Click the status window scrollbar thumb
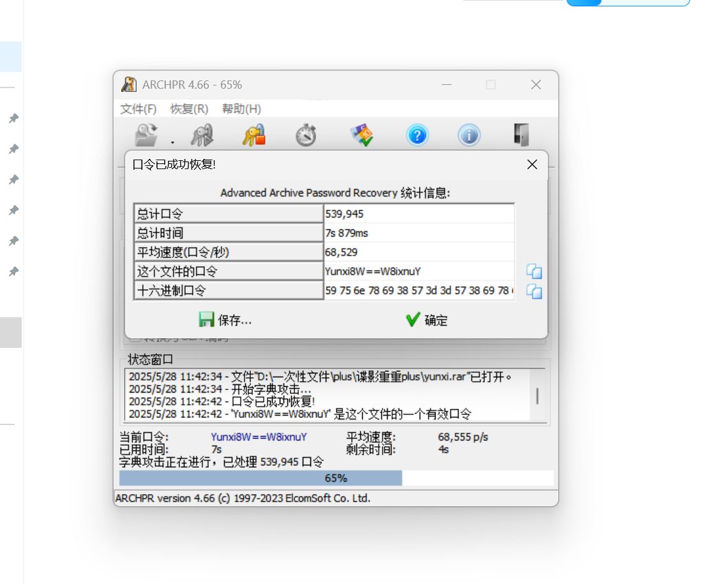The width and height of the screenshot is (728, 584). tap(537, 396)
